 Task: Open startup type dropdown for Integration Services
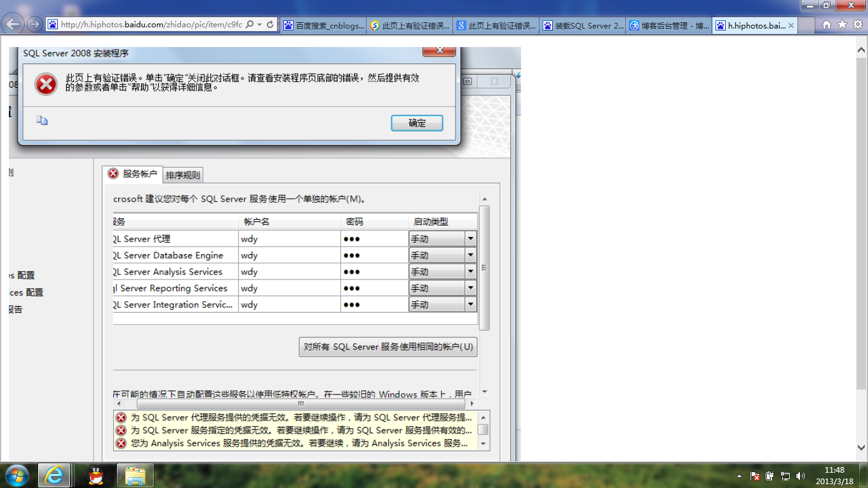coord(470,305)
